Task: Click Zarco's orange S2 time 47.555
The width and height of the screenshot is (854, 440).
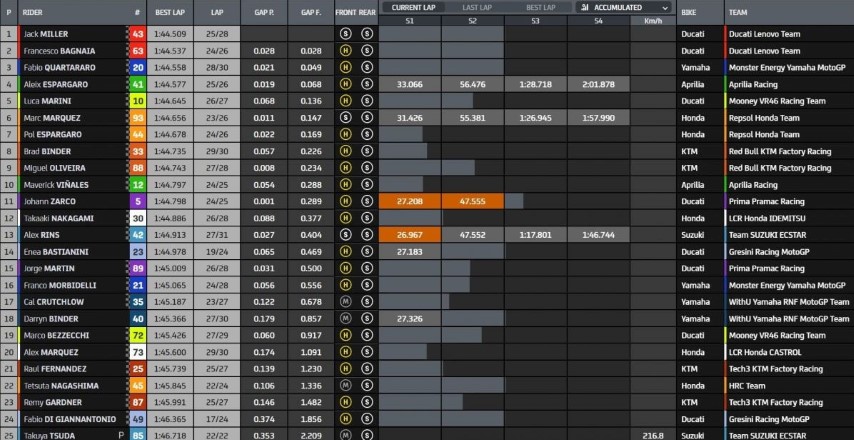Action: tap(473, 201)
